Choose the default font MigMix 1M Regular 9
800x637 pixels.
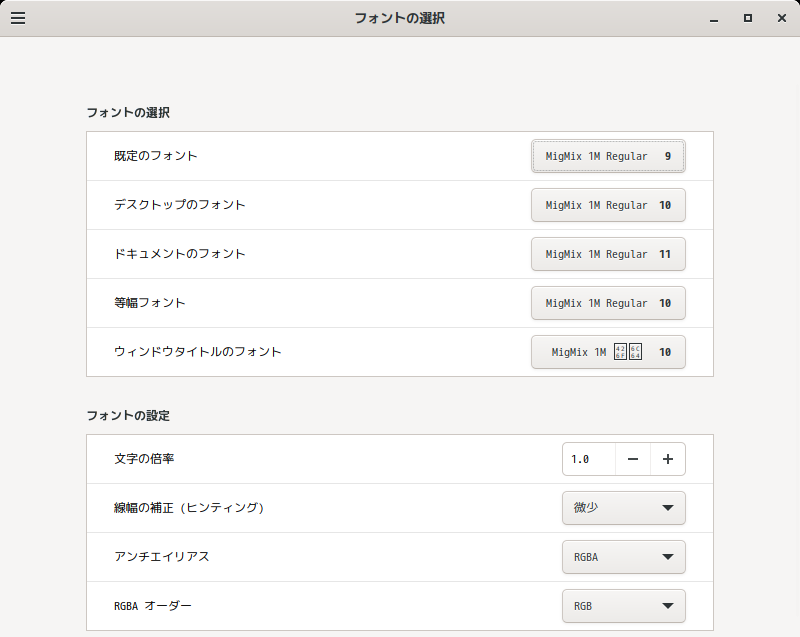608,156
